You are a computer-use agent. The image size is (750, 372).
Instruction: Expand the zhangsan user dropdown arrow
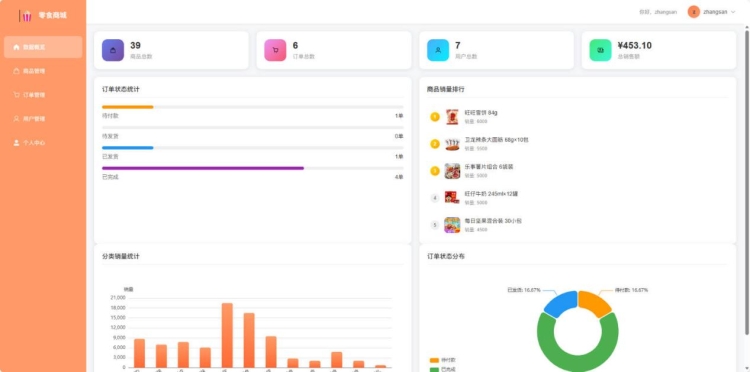point(733,12)
